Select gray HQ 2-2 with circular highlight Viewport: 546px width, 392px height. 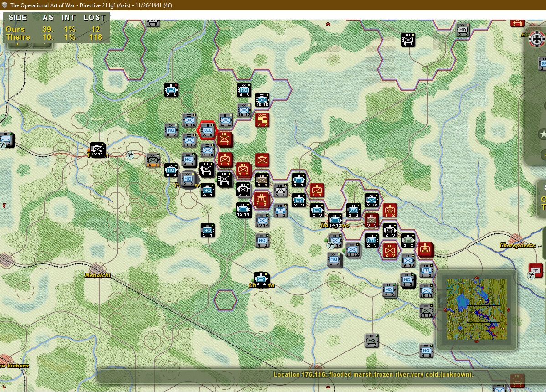point(188,180)
